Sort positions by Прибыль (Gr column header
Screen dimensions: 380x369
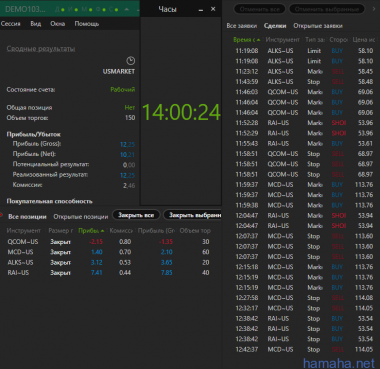tap(156, 231)
